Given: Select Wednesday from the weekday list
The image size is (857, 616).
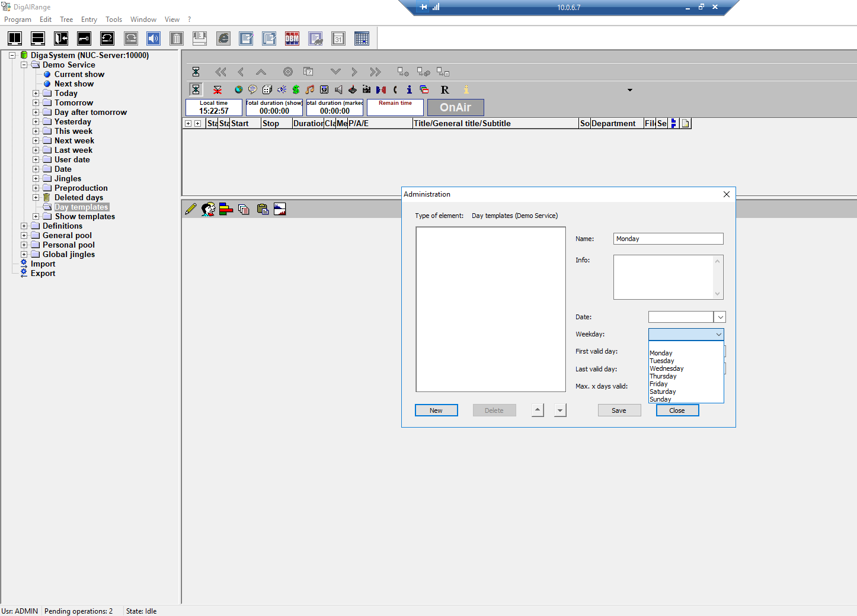Looking at the screenshot, I should tap(666, 368).
